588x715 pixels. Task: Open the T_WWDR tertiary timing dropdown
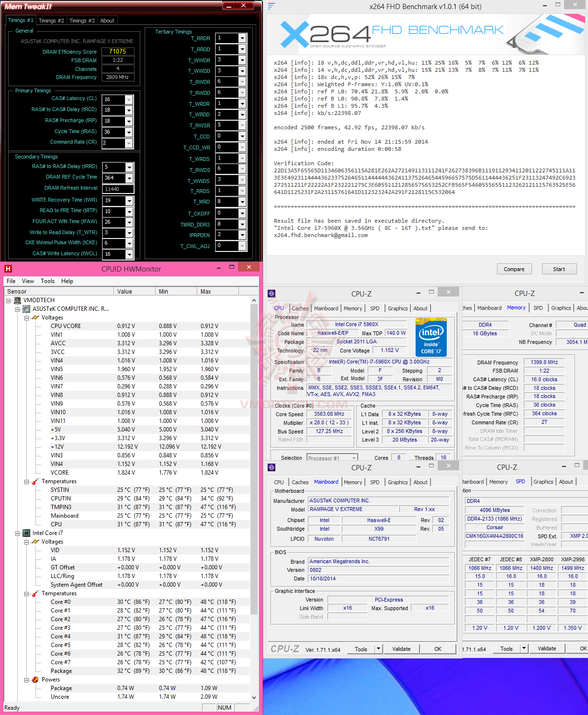tap(242, 60)
